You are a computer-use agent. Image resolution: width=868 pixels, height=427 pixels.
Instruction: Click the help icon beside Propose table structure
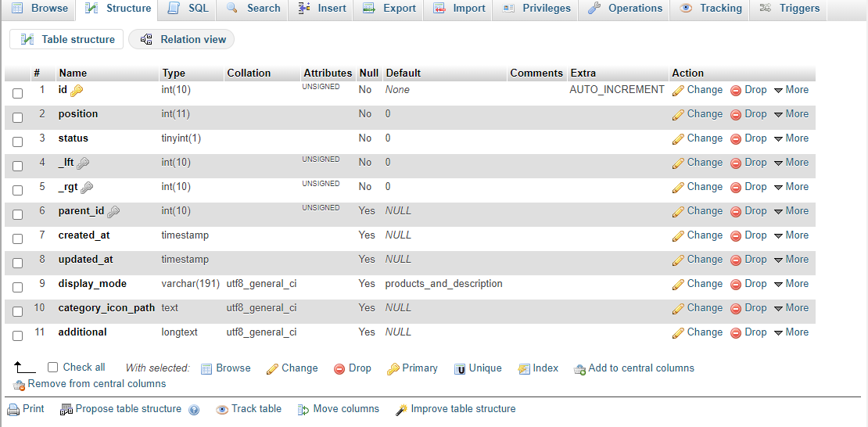coord(194,410)
